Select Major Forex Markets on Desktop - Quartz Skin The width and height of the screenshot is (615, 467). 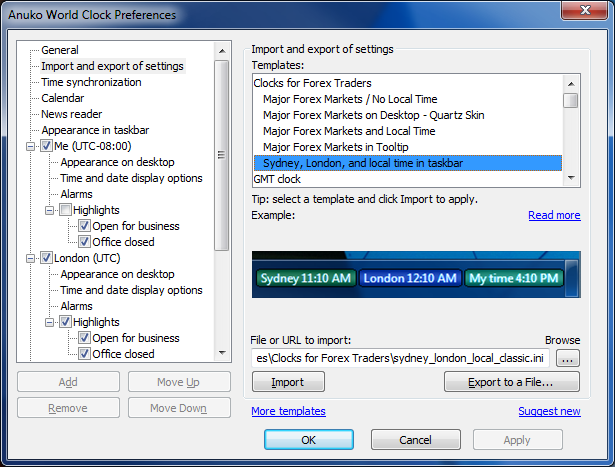click(408, 115)
